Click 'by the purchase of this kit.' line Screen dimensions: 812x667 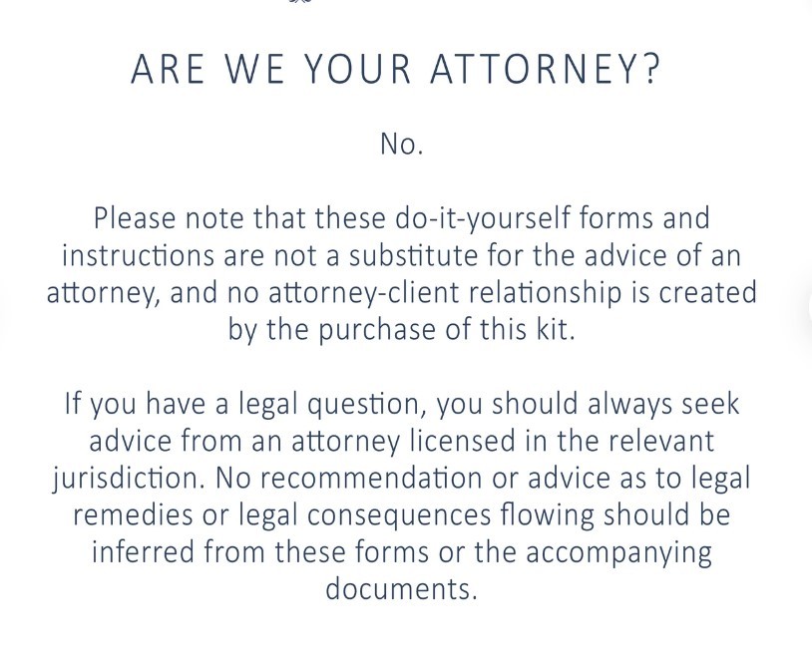point(402,330)
